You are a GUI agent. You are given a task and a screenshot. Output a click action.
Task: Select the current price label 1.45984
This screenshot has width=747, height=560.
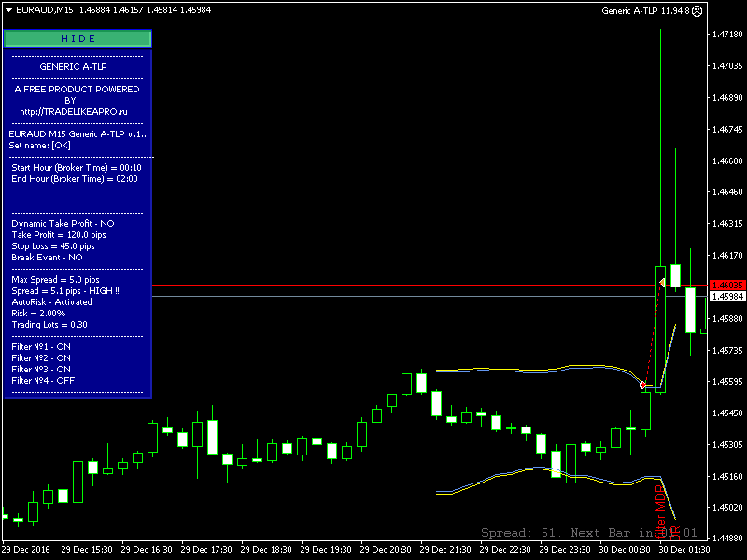pos(727,296)
